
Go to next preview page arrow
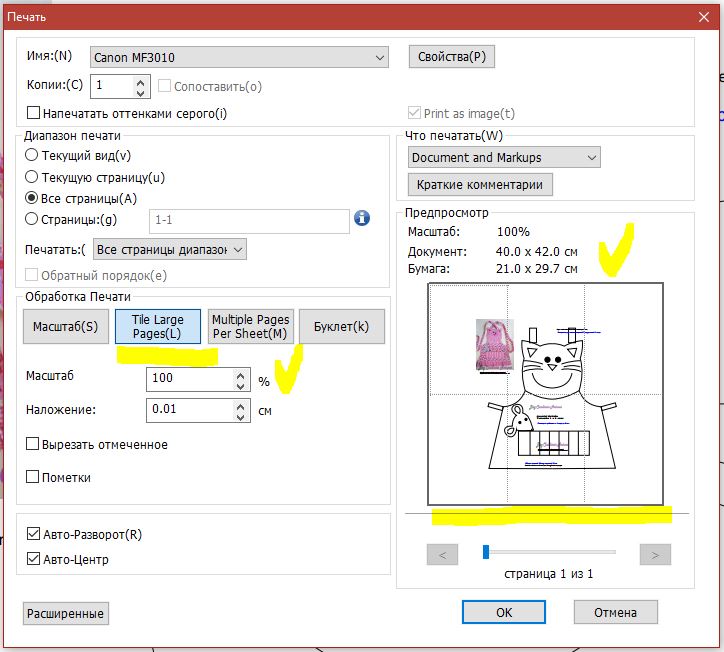tap(655, 555)
